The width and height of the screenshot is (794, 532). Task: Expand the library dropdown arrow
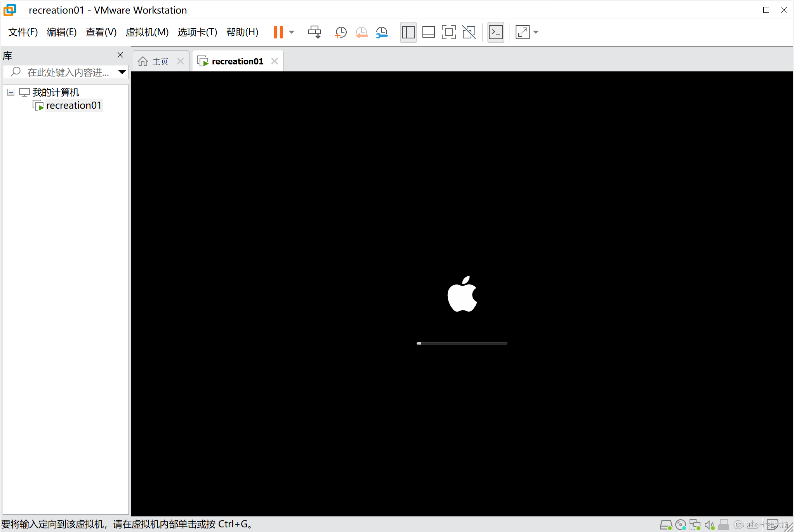[x=122, y=72]
